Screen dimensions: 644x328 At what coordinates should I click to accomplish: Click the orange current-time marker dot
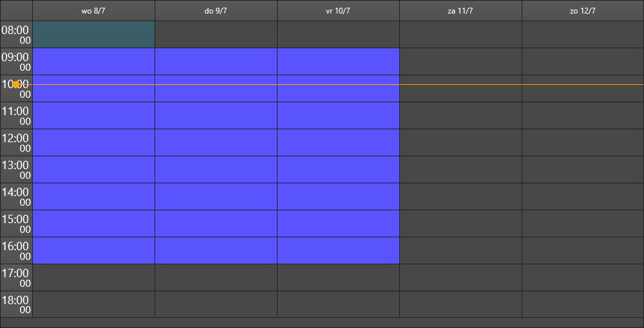[x=16, y=84]
